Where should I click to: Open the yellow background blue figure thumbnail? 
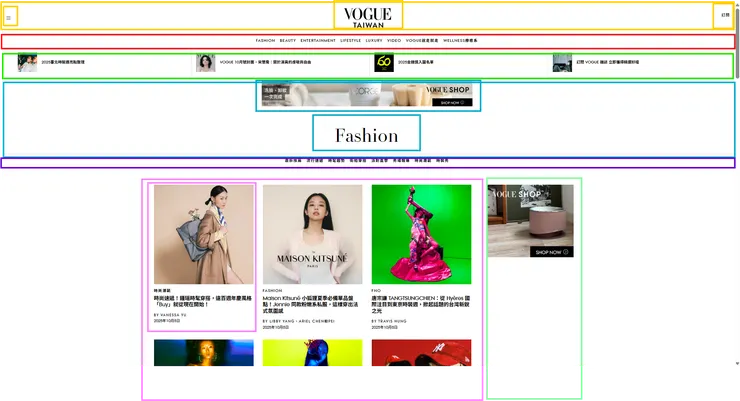click(312, 352)
